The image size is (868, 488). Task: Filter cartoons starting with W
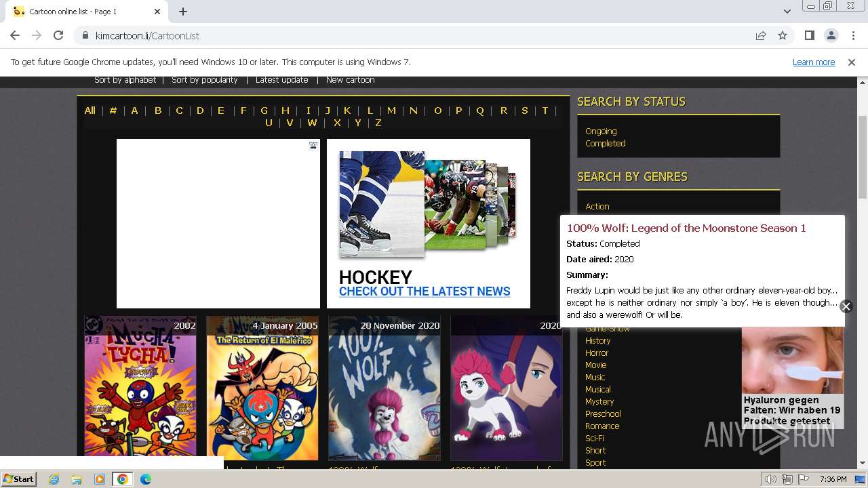tap(312, 123)
